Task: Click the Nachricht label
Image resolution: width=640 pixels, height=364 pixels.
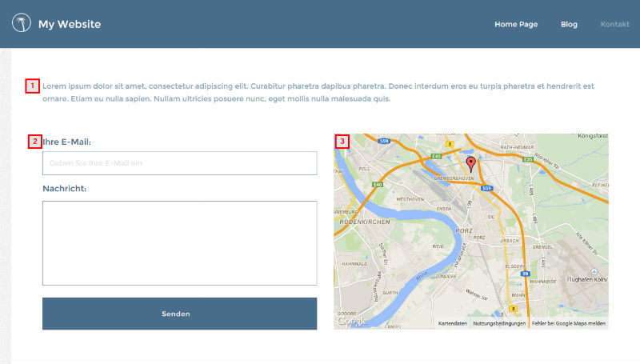Action: 65,189
